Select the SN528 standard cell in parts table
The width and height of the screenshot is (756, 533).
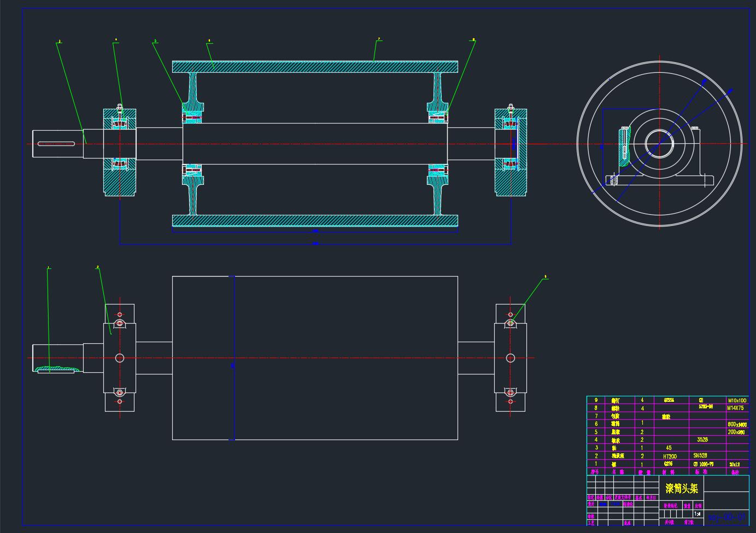coord(700,455)
